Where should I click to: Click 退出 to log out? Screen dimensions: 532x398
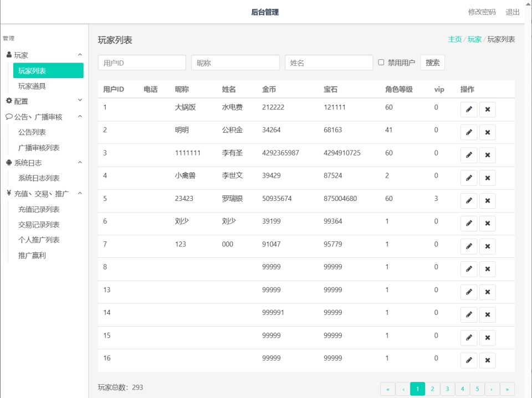pos(512,12)
